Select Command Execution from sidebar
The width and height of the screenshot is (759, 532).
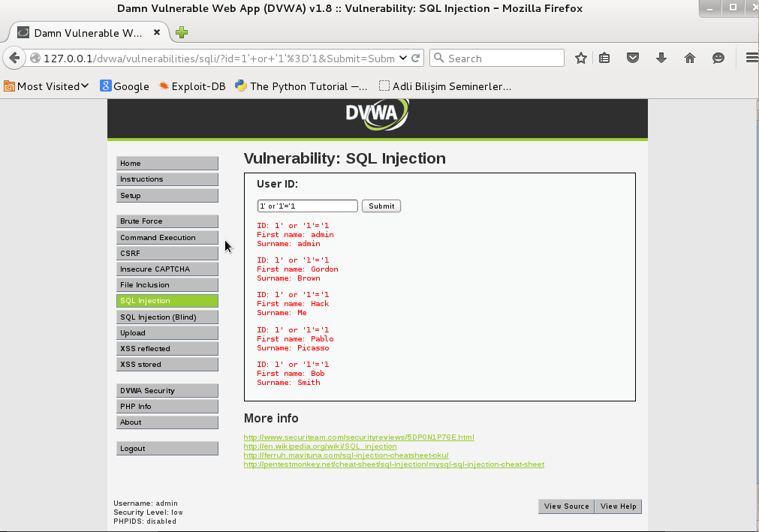click(x=167, y=238)
